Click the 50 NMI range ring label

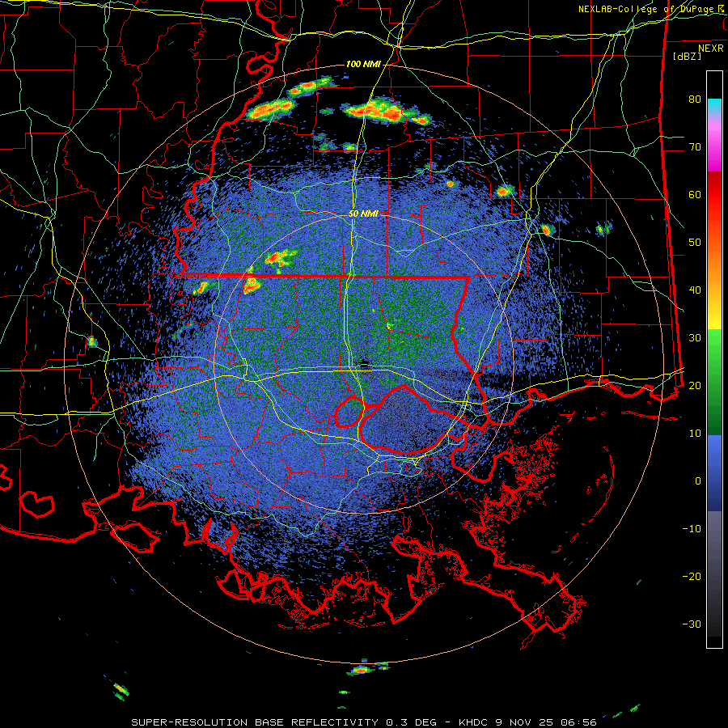pyautogui.click(x=363, y=214)
